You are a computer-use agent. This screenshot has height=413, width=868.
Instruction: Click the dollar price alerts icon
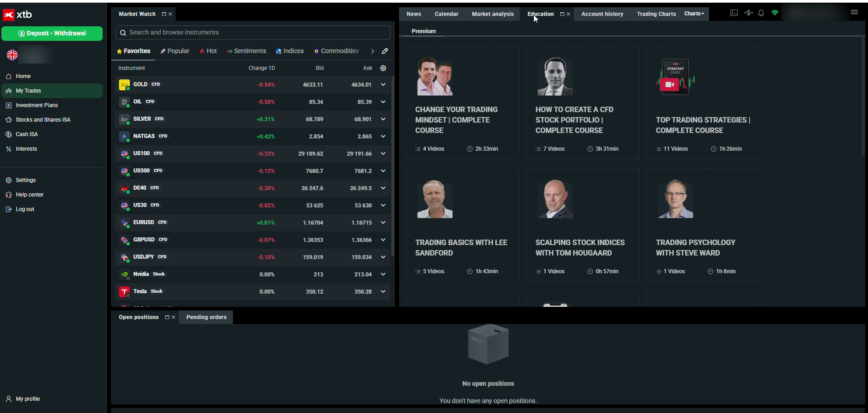749,13
